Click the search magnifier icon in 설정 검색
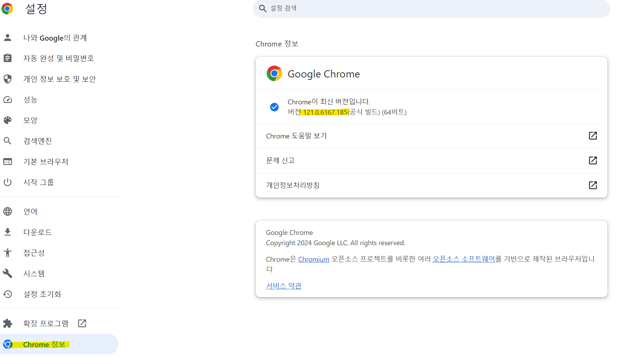625x364 pixels. pos(263,8)
